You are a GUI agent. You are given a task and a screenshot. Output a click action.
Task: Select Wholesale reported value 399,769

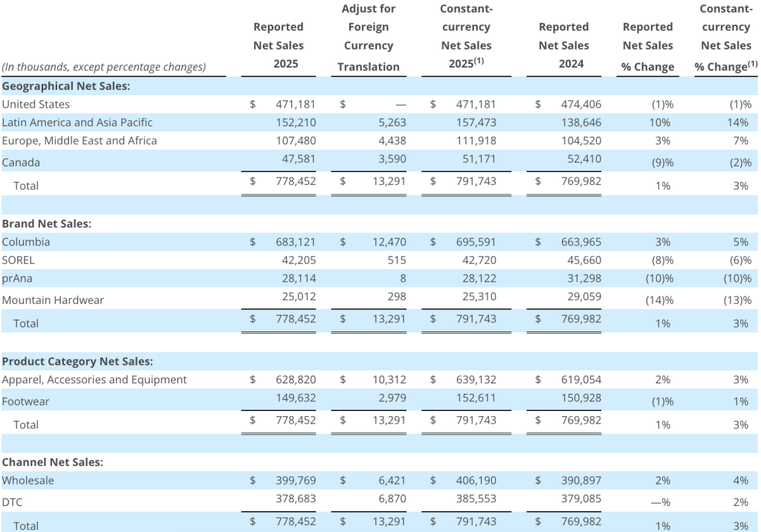click(296, 481)
